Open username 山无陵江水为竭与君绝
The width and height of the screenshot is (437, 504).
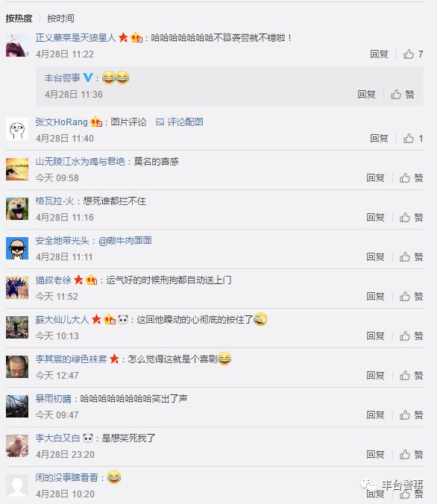80,161
